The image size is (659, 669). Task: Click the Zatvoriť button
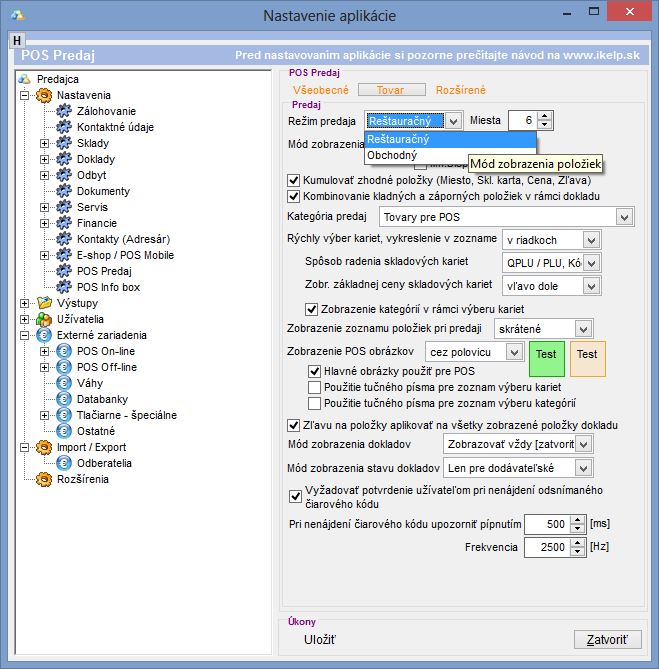pyautogui.click(x=606, y=640)
